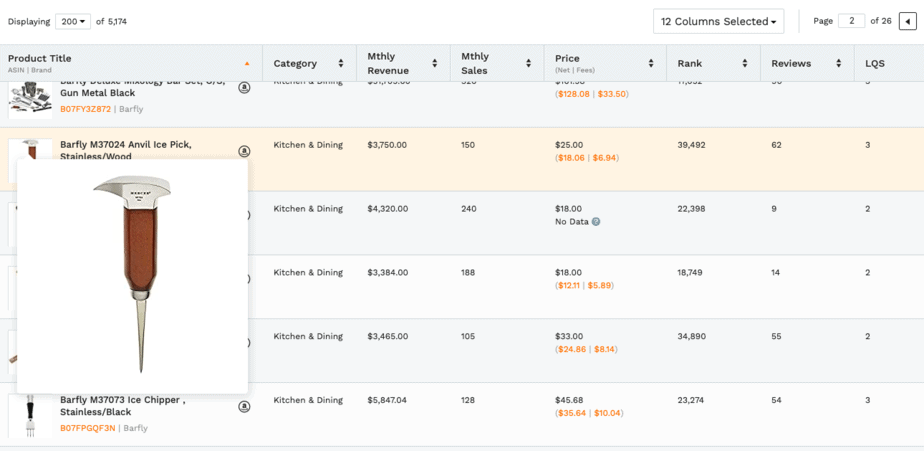Screen dimensions: 924x451
Task: Click the 150 monthly sales value
Action: point(468,145)
